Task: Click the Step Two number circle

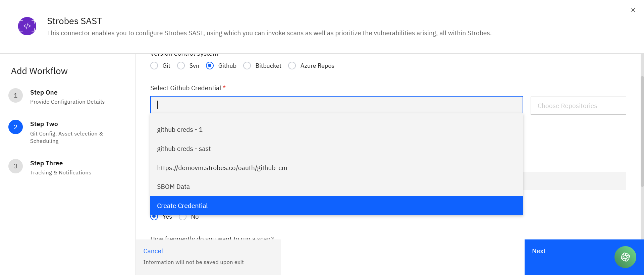Action: (15, 127)
